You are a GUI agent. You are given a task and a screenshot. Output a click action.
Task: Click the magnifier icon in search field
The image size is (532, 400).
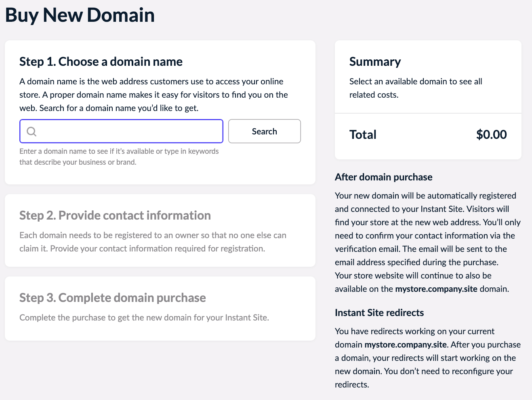tap(32, 131)
